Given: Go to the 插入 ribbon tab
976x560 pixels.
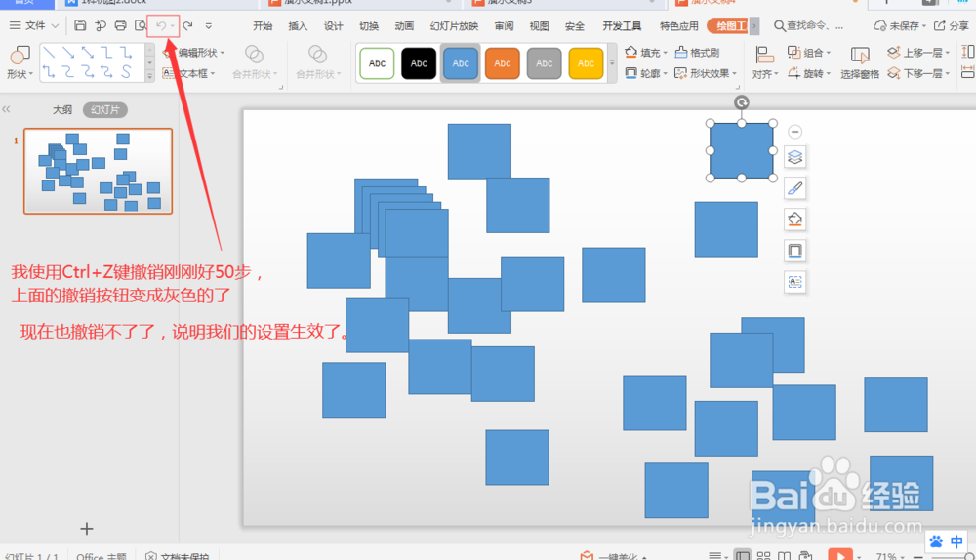Looking at the screenshot, I should point(298,25).
